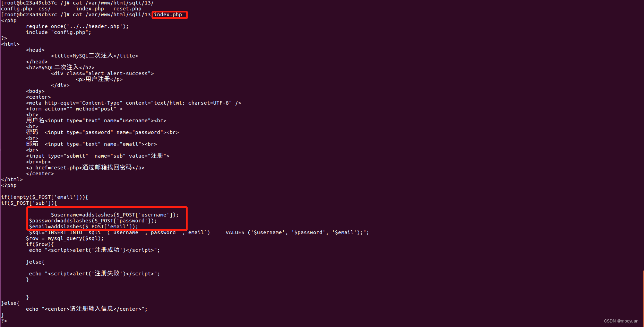Click the if($row){ line

click(x=40, y=244)
